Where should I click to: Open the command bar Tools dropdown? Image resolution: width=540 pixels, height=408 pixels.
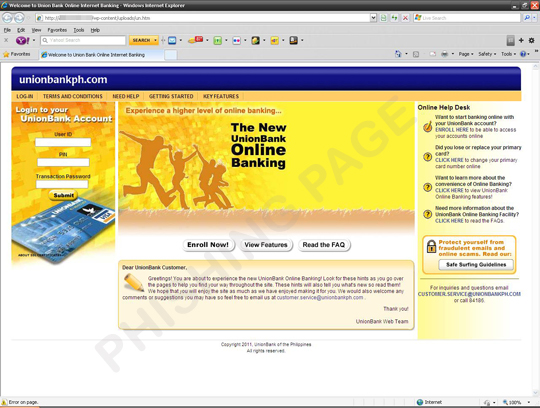tap(508, 54)
